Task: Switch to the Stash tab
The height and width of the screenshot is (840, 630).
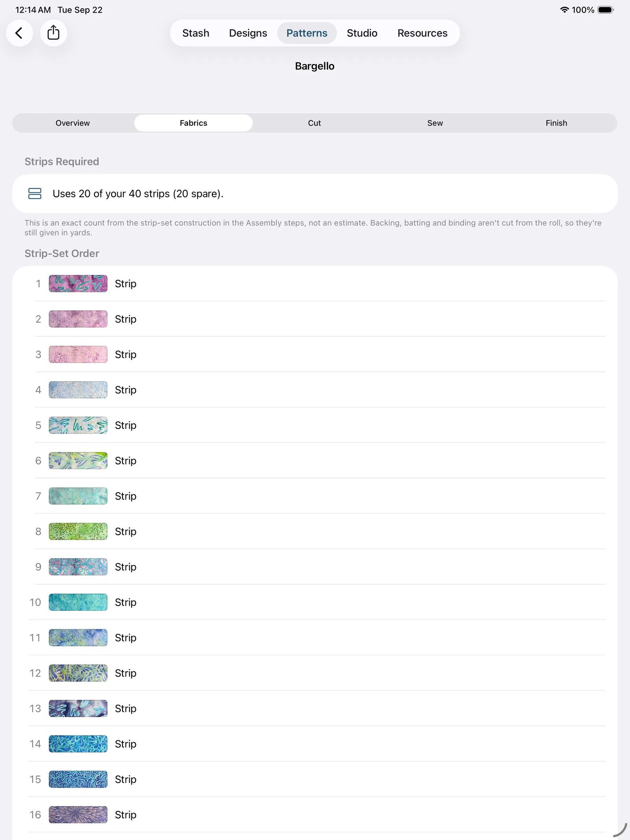Action: pos(196,33)
